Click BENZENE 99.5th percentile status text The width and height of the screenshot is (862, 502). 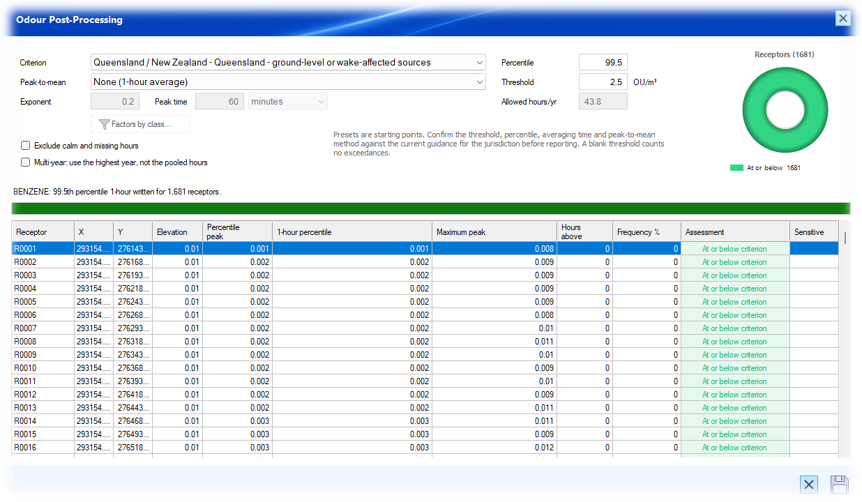click(x=117, y=192)
